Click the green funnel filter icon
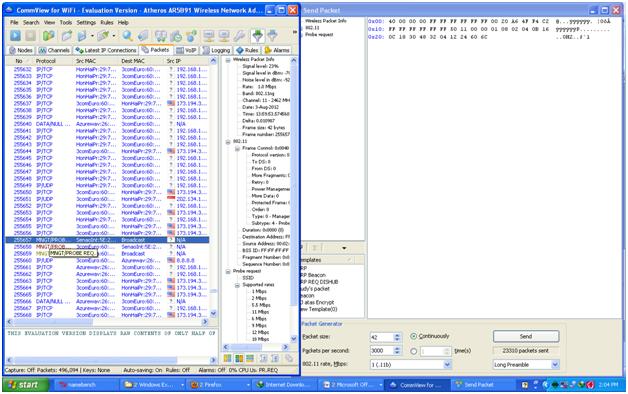The image size is (628, 394). tap(258, 36)
